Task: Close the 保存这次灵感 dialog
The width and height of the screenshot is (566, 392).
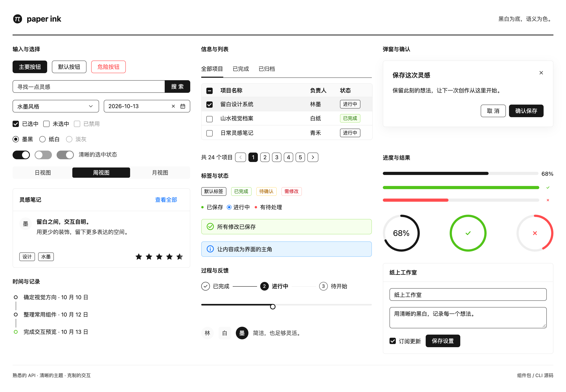Action: [x=541, y=73]
